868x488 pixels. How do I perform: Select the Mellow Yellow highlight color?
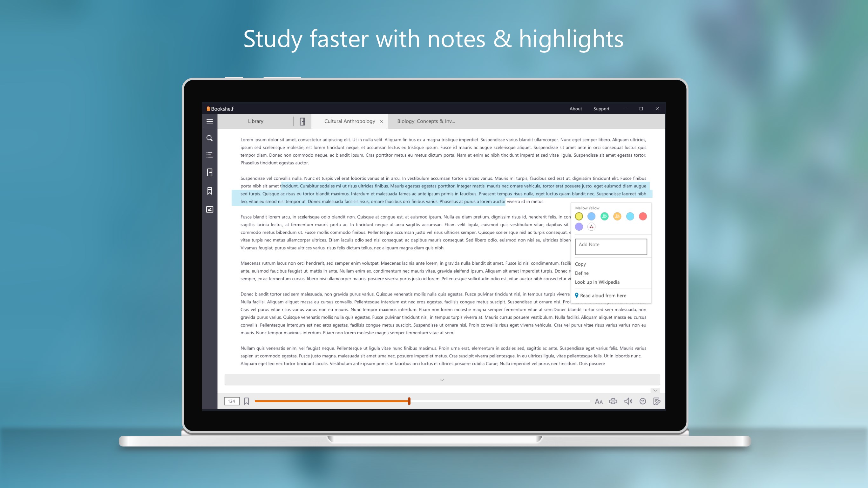(579, 216)
